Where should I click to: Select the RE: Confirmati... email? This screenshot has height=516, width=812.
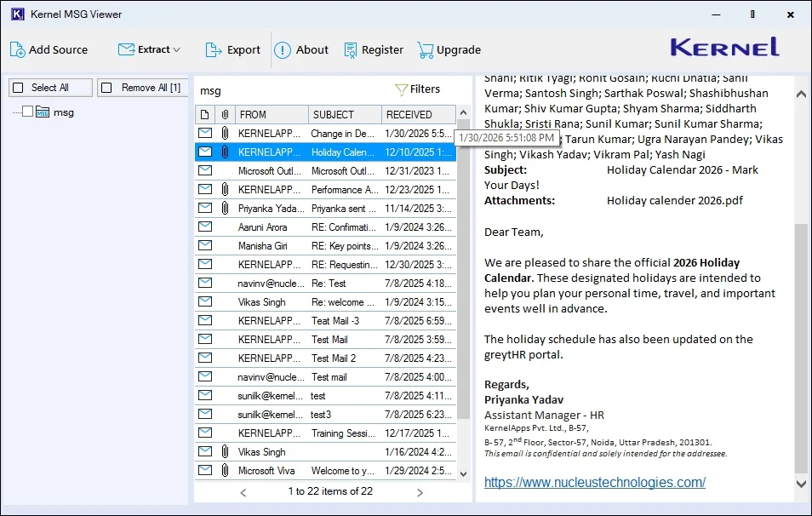[x=325, y=226]
